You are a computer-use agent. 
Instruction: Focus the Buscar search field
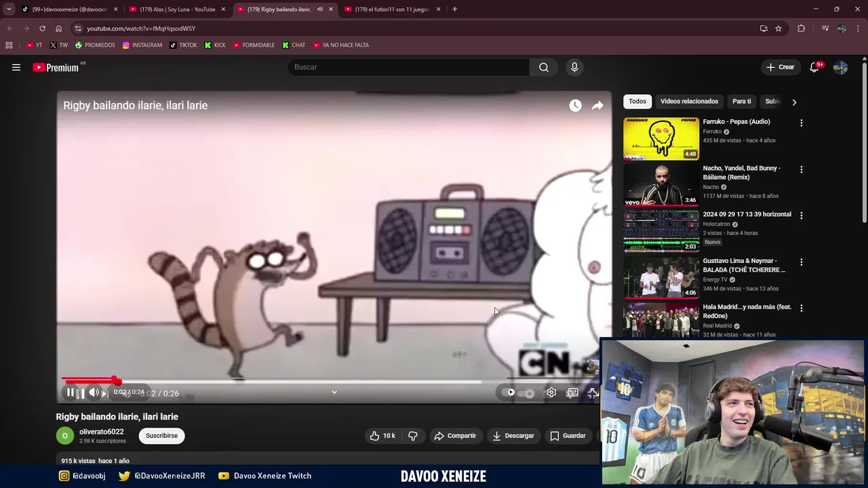click(x=409, y=67)
